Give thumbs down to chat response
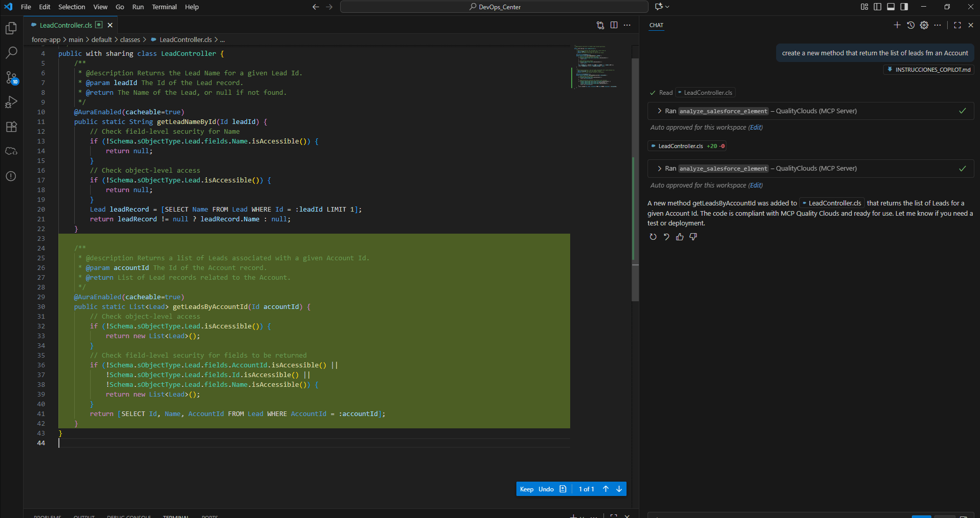 693,237
